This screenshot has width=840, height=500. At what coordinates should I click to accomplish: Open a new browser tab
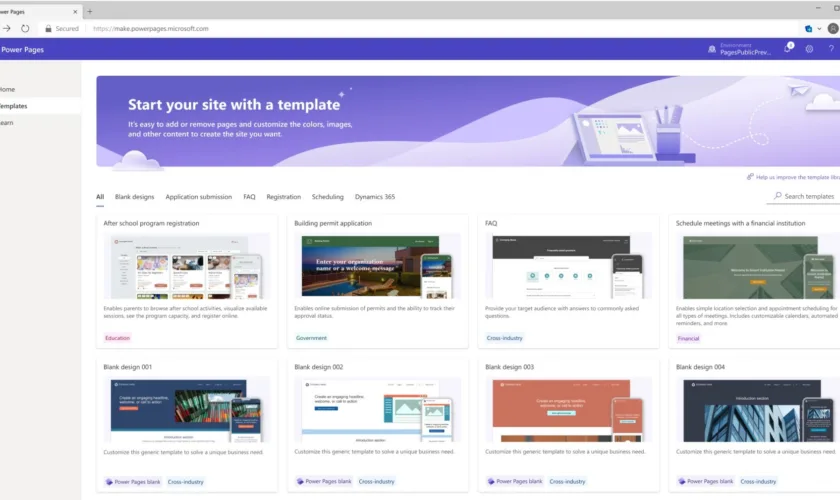tap(89, 11)
